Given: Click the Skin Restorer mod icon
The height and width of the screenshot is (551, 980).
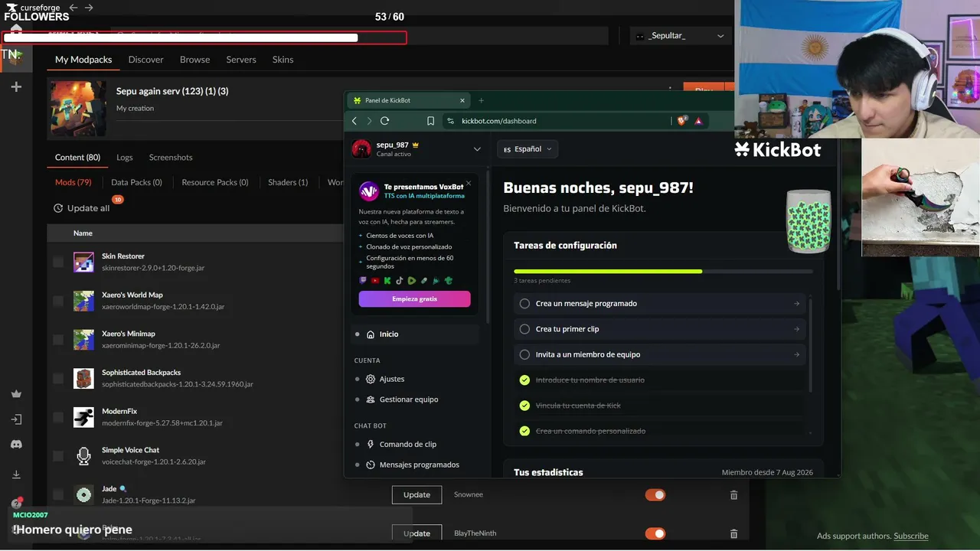Looking at the screenshot, I should click(83, 262).
